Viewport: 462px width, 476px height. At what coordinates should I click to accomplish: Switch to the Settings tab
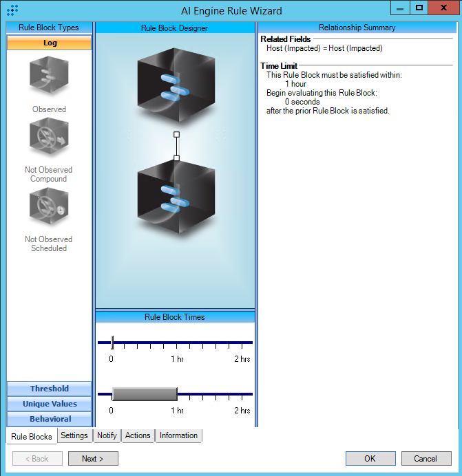click(74, 435)
